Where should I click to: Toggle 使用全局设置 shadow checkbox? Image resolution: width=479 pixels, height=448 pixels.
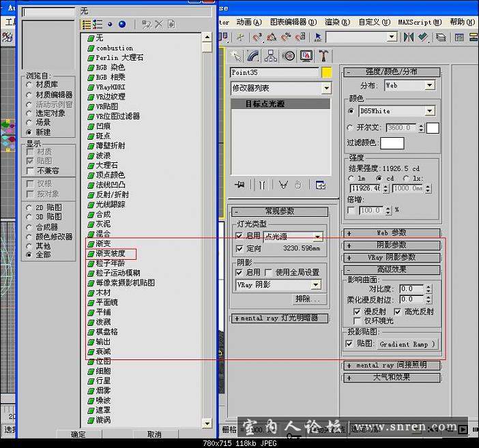pos(269,272)
